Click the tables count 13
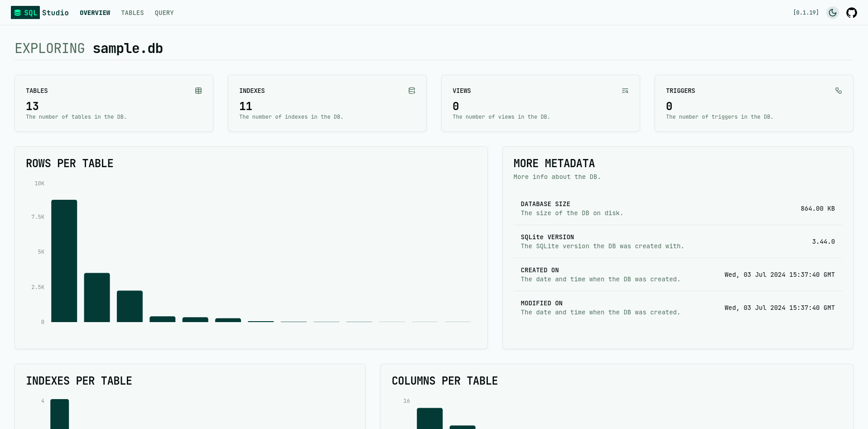 32,106
